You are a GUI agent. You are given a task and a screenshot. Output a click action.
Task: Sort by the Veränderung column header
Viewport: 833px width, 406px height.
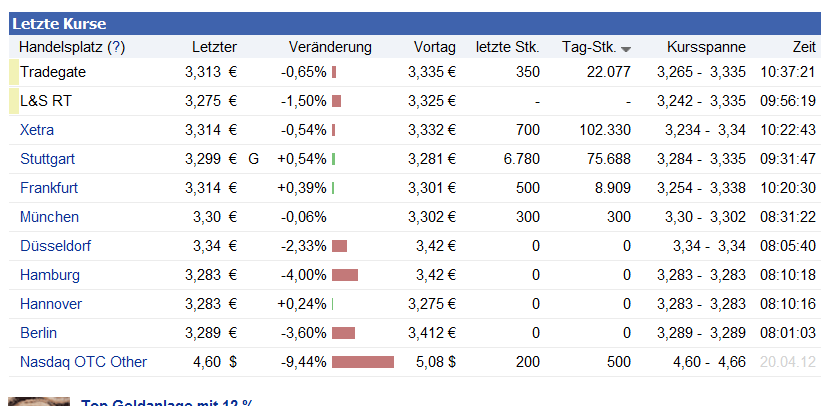pyautogui.click(x=329, y=47)
